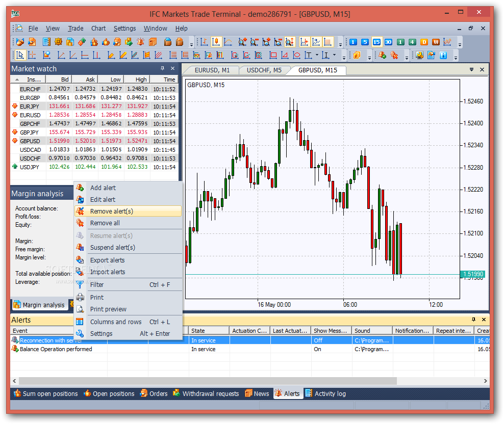Screen dimensions: 504x424
Task: Toggle the orange D daily timeframe button
Action: click(x=424, y=42)
